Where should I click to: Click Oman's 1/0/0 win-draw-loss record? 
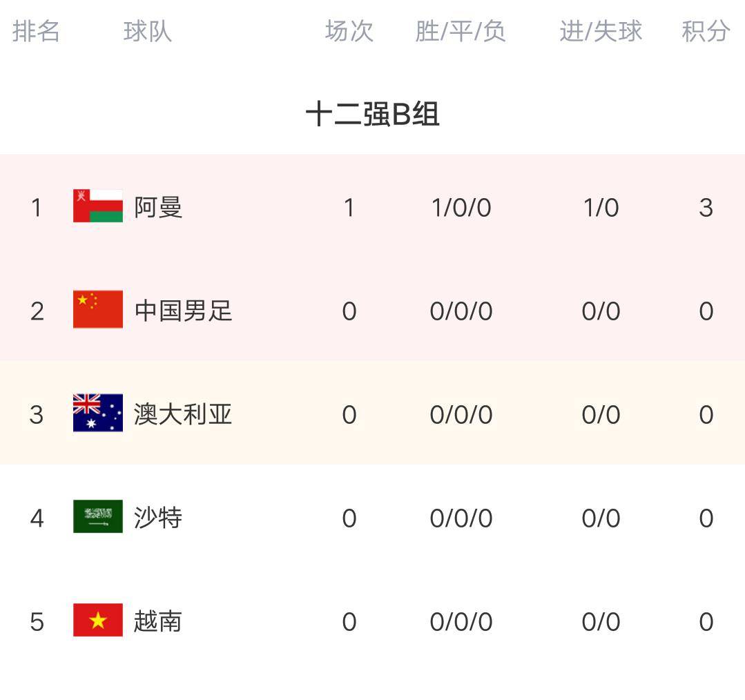click(461, 208)
